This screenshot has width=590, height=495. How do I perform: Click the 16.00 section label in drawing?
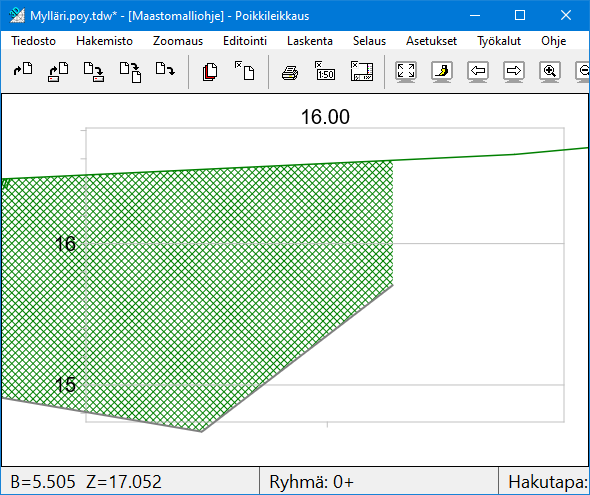tap(325, 117)
